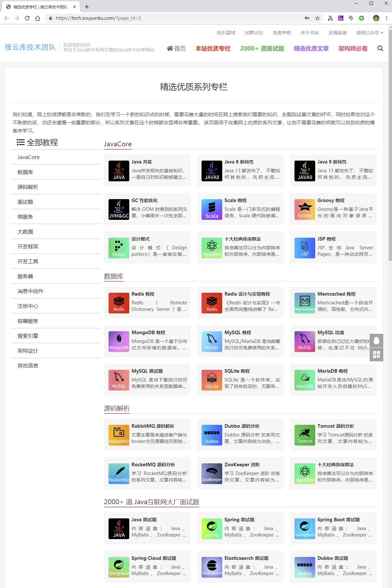Open 2000+ 道面试题 nav item
Image resolution: width=392 pixels, height=588 pixels.
click(262, 49)
